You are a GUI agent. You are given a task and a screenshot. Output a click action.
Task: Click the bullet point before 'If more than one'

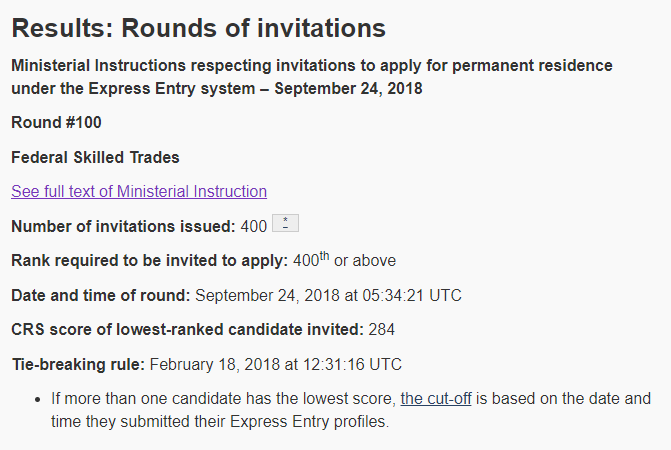37,399
